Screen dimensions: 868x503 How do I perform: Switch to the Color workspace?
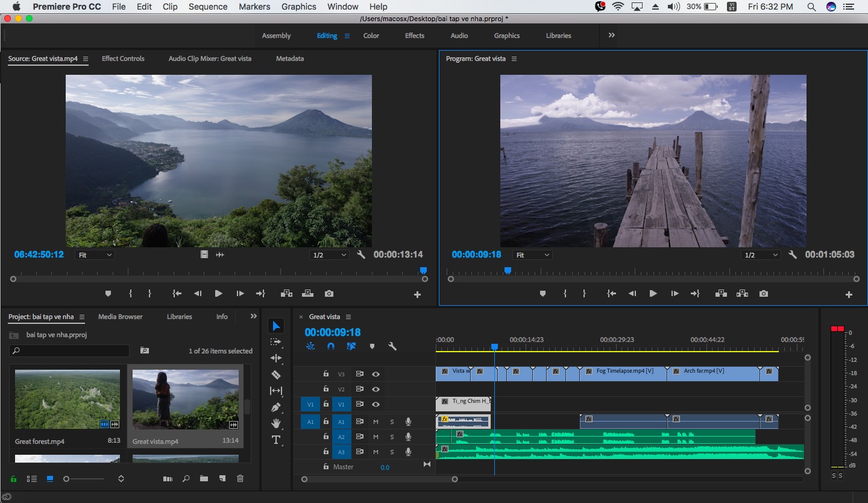point(371,36)
